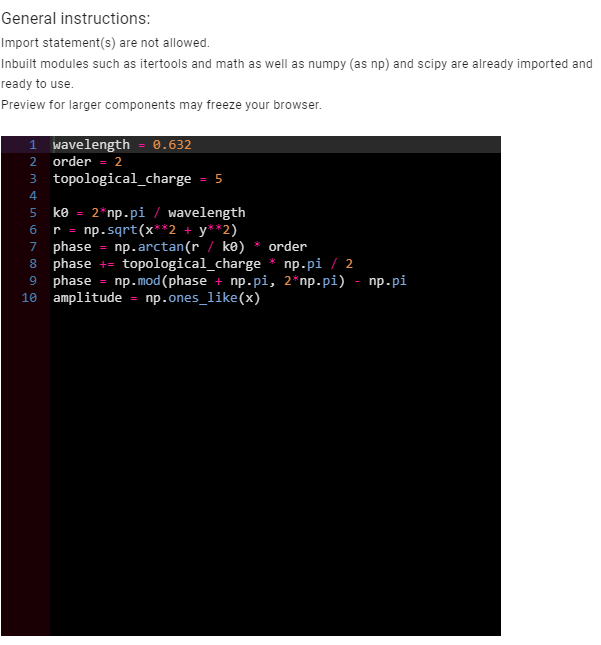Click np.ones_like on line 10

click(x=191, y=298)
